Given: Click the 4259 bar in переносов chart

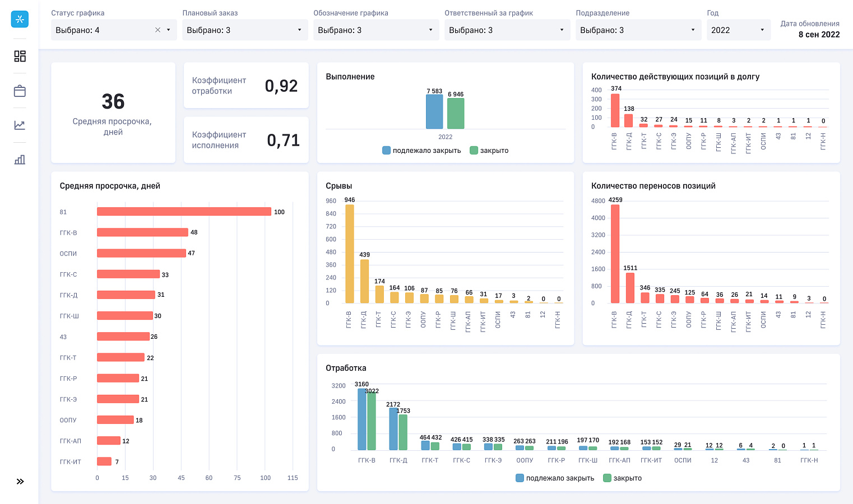Looking at the screenshot, I should click(x=615, y=254).
